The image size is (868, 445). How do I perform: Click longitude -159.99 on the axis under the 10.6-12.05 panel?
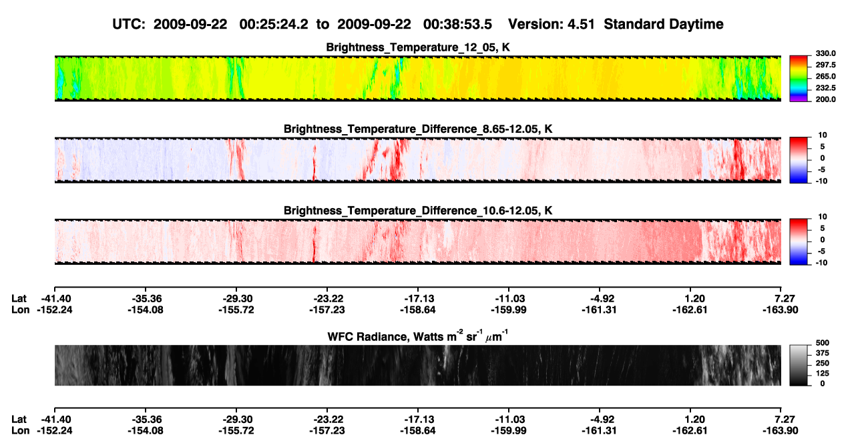[509, 309]
